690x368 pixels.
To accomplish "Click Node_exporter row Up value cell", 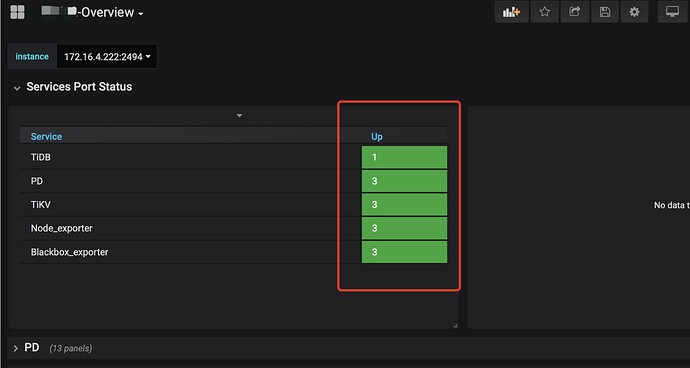I will (x=404, y=228).
